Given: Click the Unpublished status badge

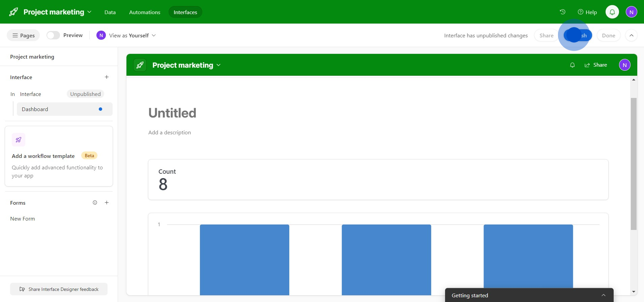Looking at the screenshot, I should (x=85, y=94).
